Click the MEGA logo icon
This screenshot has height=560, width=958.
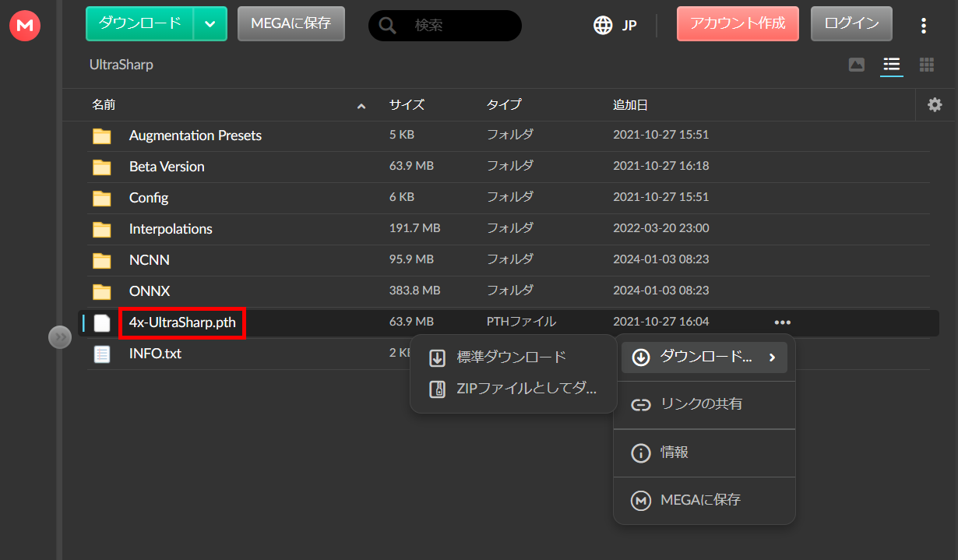click(x=25, y=26)
